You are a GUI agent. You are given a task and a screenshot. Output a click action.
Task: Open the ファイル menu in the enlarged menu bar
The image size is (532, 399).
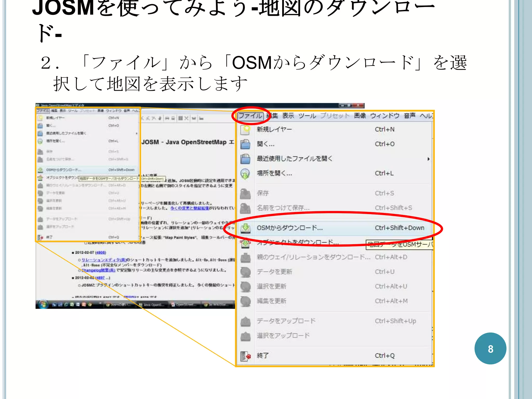point(250,116)
